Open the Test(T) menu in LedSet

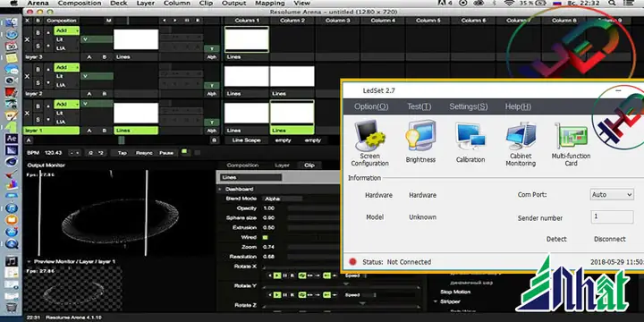coord(419,106)
